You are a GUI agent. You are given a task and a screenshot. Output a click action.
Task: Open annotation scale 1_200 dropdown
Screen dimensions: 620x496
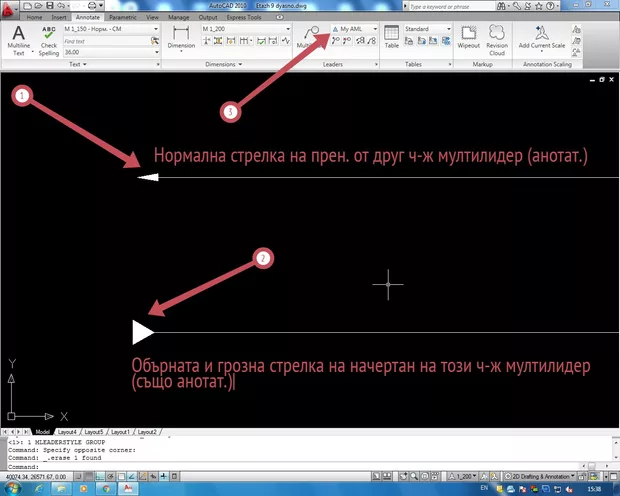click(x=463, y=476)
